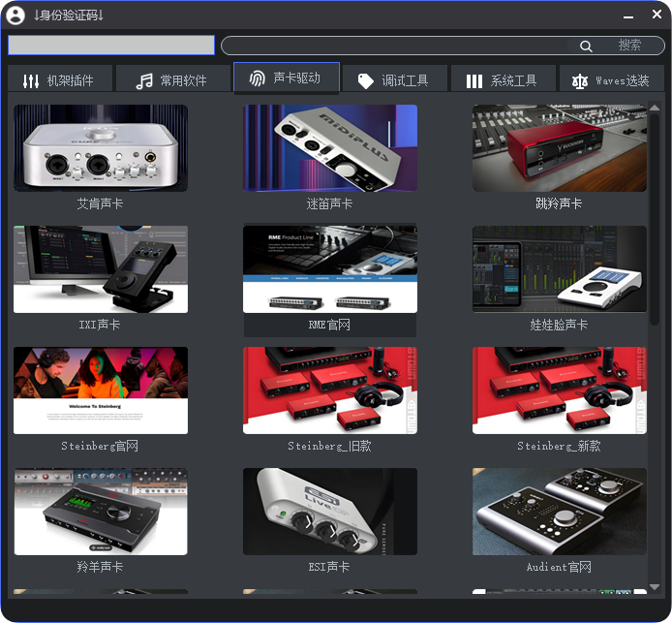This screenshot has height=623, width=672.
Task: Open the 调试工具 tab
Action: 395,78
